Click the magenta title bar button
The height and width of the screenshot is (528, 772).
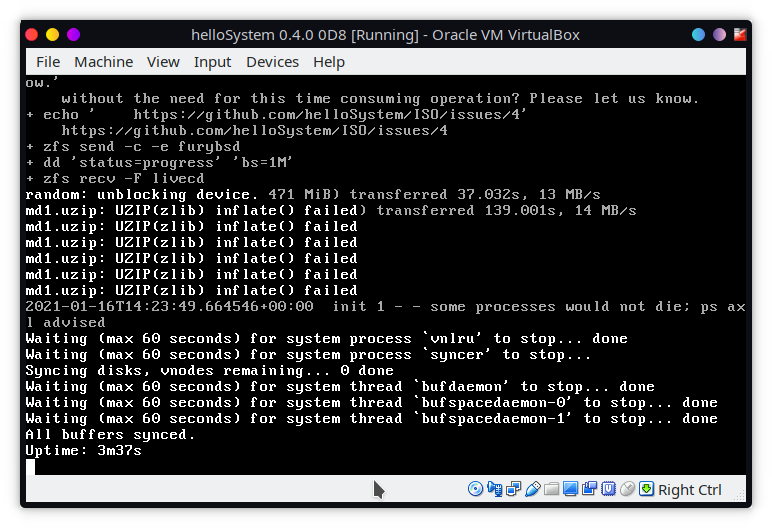tap(73, 34)
